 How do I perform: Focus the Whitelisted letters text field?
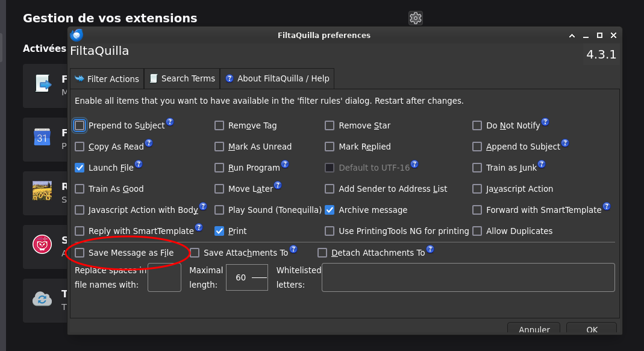coord(468,277)
